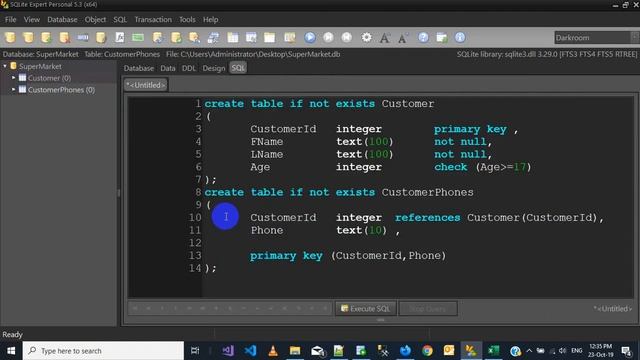Click 'check' keyword on line 6

pos(451,167)
